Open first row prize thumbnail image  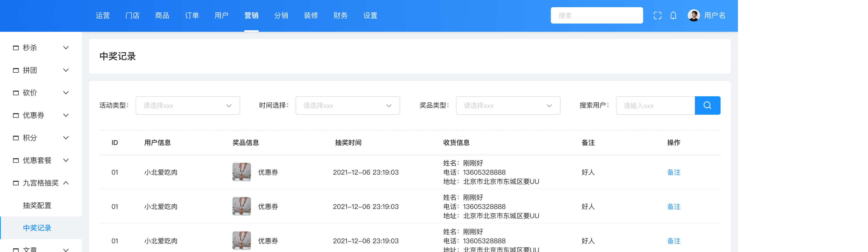pyautogui.click(x=241, y=172)
